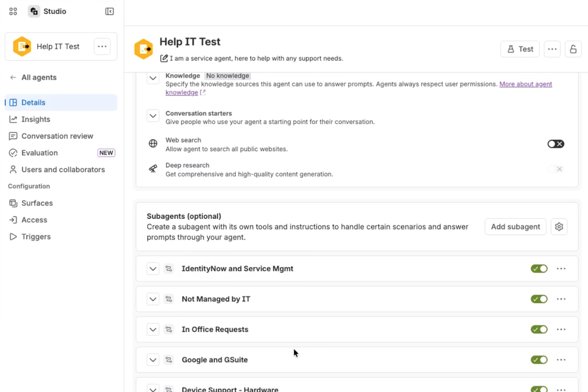Go back to All agents

tap(39, 77)
